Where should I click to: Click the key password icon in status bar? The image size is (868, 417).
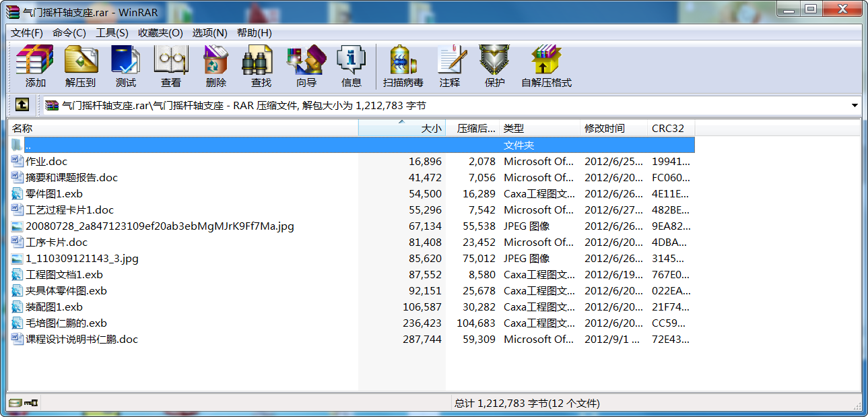(31, 403)
